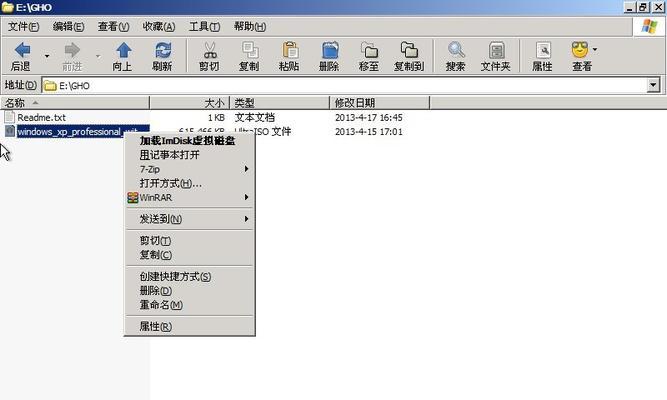Click the 查看 views toolbar icon
This screenshot has height=400, width=667.
(x=580, y=50)
